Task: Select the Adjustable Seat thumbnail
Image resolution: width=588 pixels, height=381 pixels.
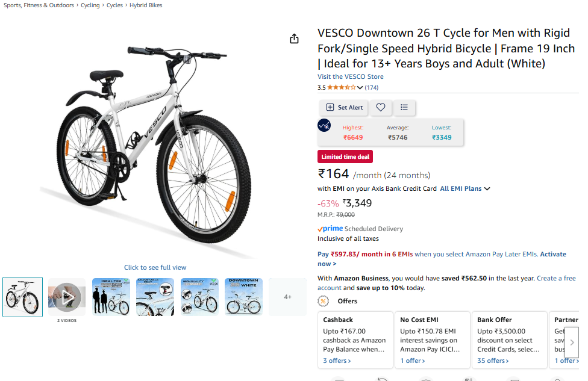Action: [155, 297]
